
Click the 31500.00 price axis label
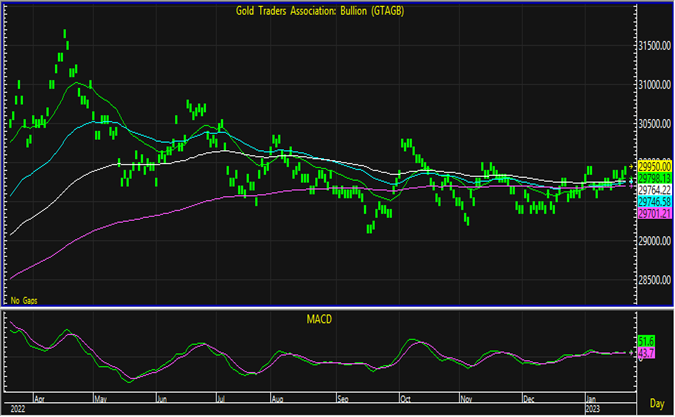tap(653, 47)
